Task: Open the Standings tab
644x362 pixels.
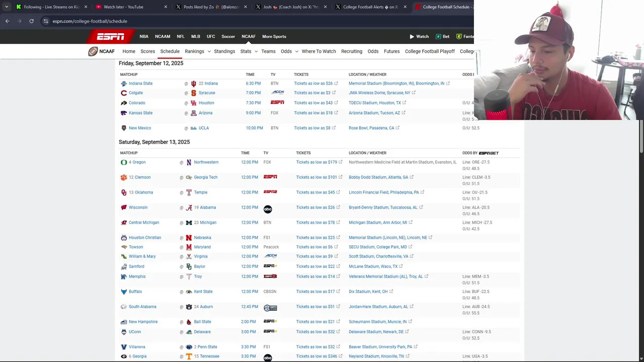Action: pyautogui.click(x=224, y=51)
